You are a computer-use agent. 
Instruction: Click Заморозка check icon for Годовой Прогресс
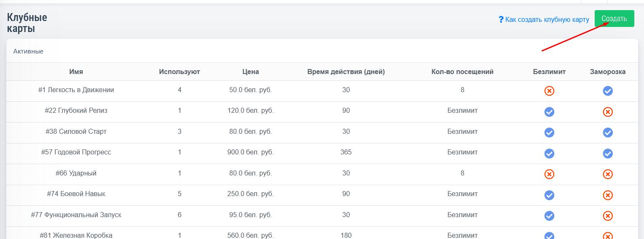tap(607, 154)
